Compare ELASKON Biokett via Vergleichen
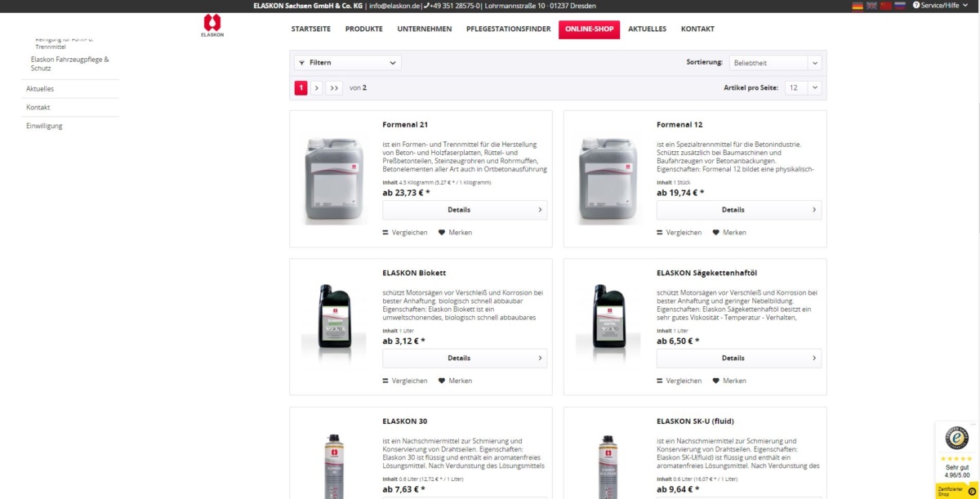 (x=405, y=381)
